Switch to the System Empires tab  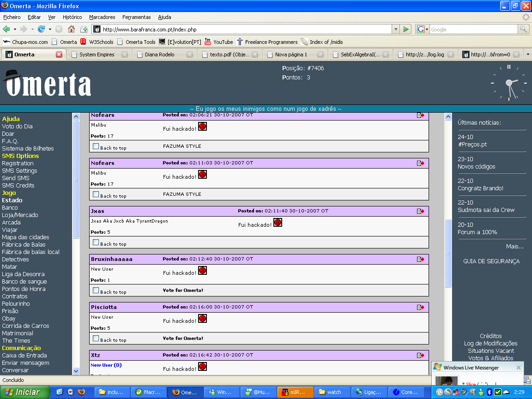[x=97, y=54]
